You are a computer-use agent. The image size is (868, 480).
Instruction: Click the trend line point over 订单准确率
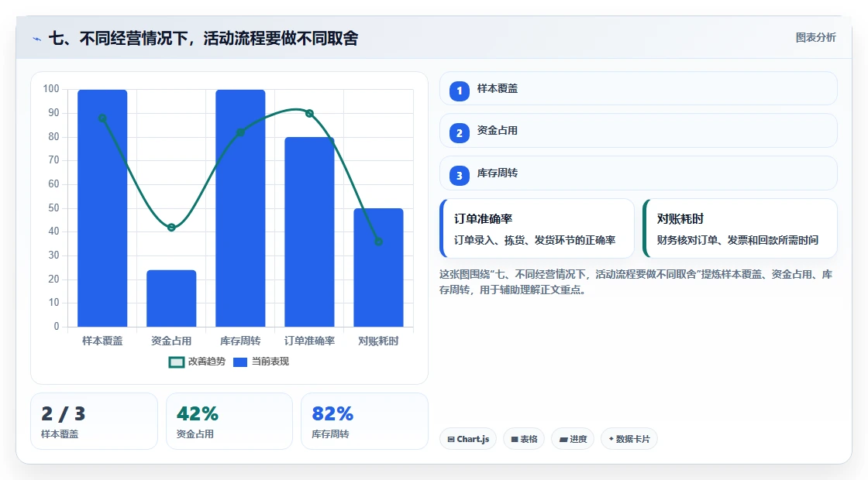(x=309, y=113)
